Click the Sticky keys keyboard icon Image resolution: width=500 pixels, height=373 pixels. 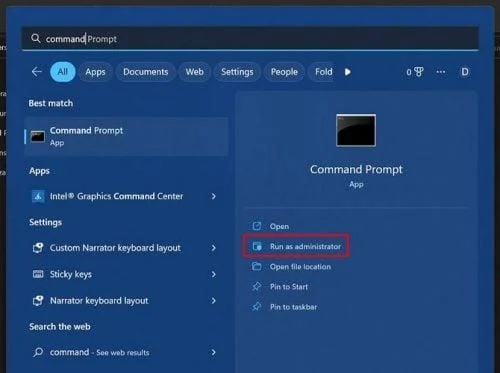(38, 274)
